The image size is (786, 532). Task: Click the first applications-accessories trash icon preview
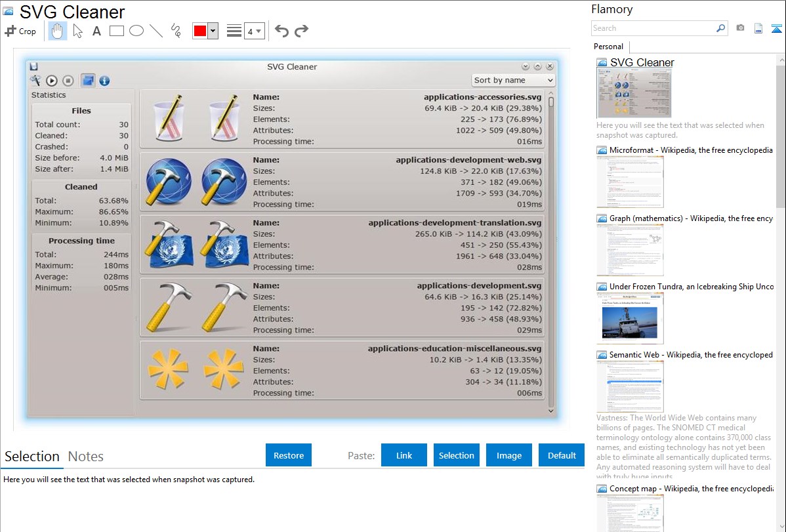coord(169,119)
